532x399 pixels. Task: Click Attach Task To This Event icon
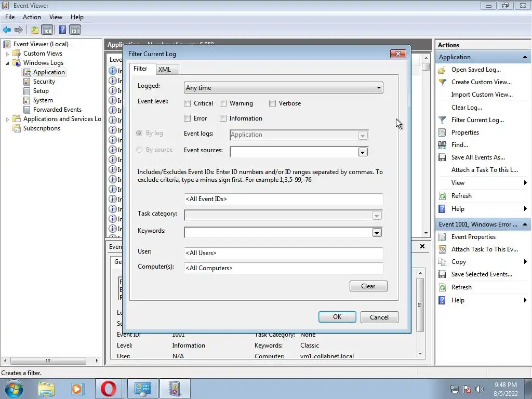pos(442,249)
